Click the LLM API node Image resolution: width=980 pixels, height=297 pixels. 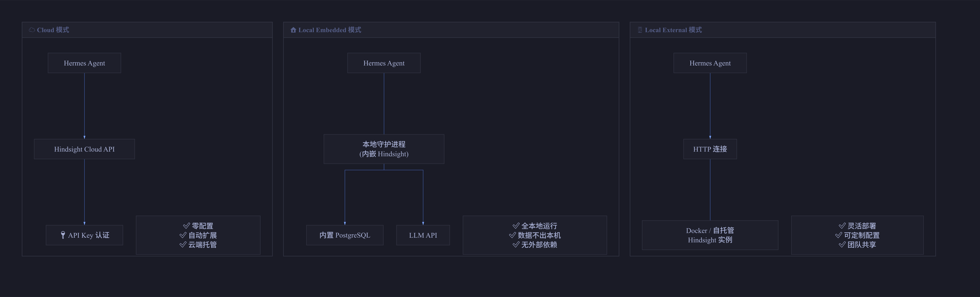point(423,235)
